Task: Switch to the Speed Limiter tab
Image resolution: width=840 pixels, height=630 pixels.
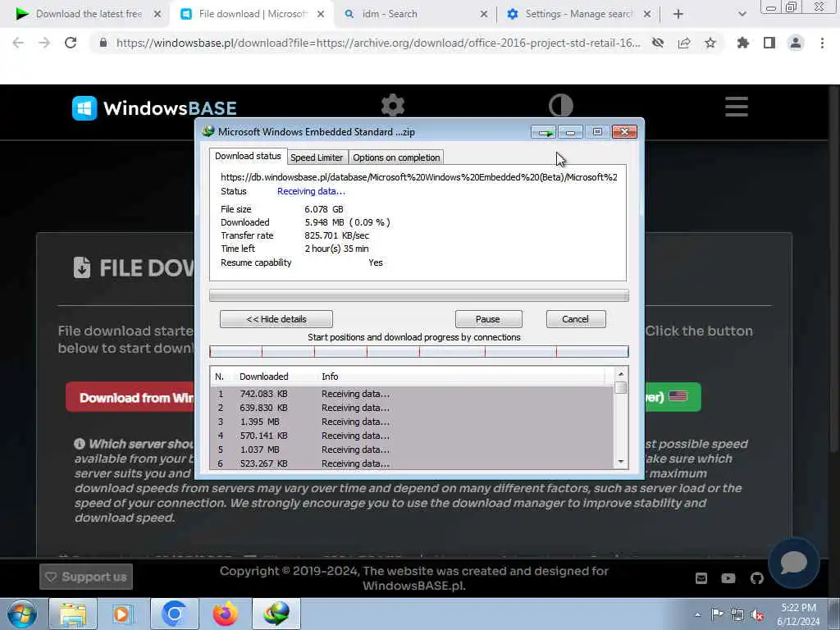Action: click(x=316, y=157)
